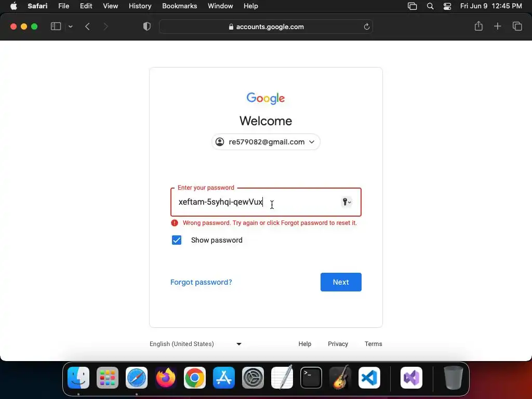Viewport: 532px width, 399px height.
Task: Open Control Center in menu bar
Action: pos(447,6)
